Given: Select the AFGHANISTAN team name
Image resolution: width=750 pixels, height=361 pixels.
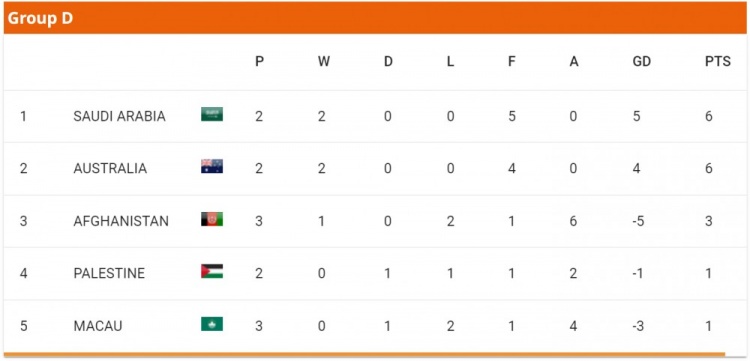Looking at the screenshot, I should tap(121, 221).
